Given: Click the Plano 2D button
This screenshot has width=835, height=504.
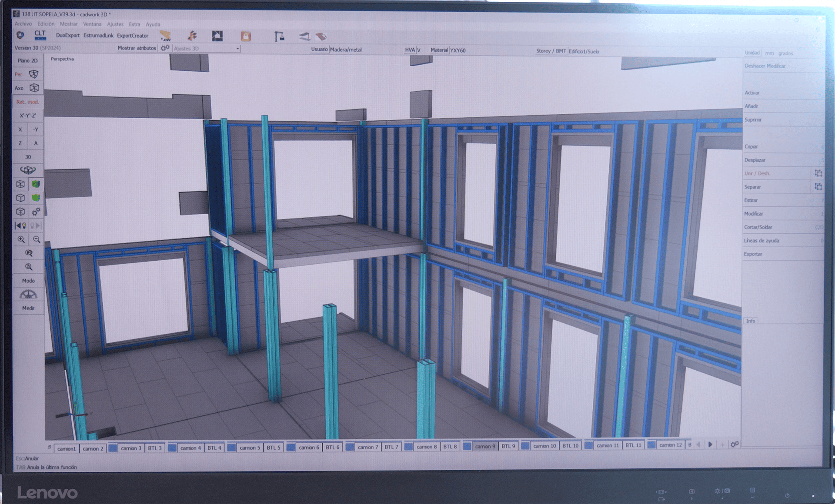Looking at the screenshot, I should [x=28, y=61].
